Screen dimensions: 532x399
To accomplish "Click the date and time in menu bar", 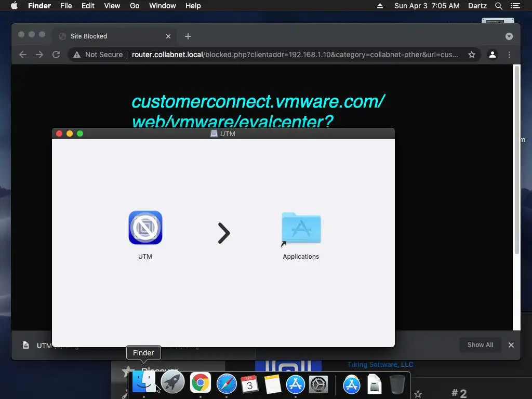I will point(427,6).
